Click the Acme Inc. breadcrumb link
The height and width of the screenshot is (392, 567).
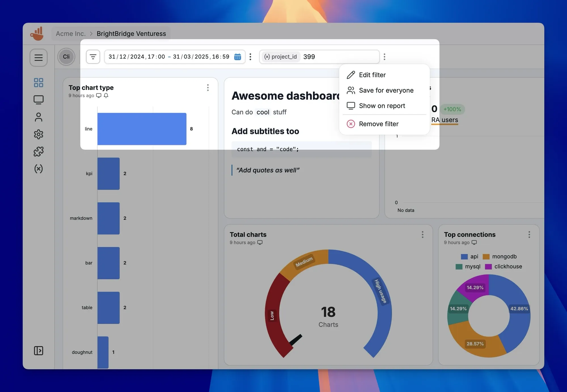click(71, 34)
